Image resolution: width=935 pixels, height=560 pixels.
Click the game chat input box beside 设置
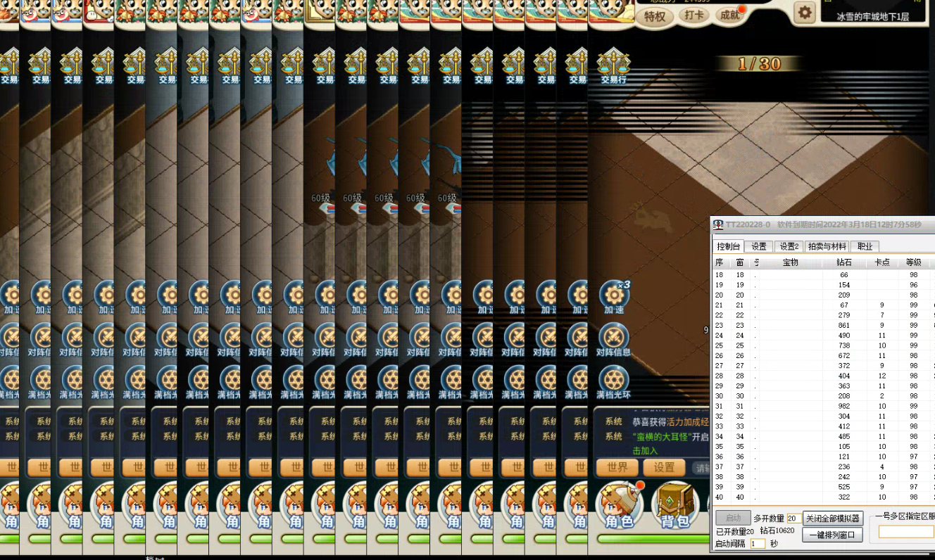(700, 467)
